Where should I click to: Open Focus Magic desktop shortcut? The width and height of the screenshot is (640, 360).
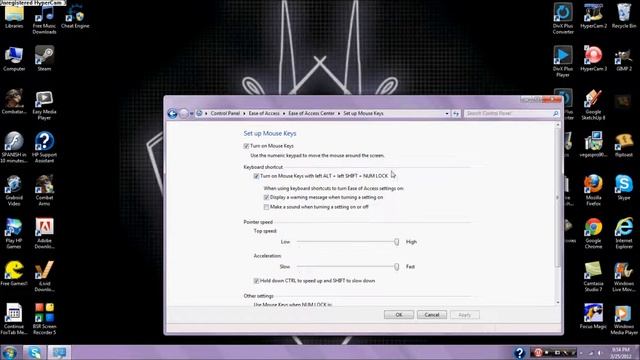click(x=593, y=317)
